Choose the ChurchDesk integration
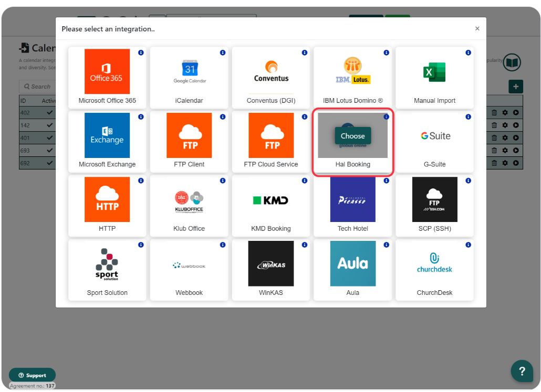Viewport: 541px width, 392px height. [434, 270]
